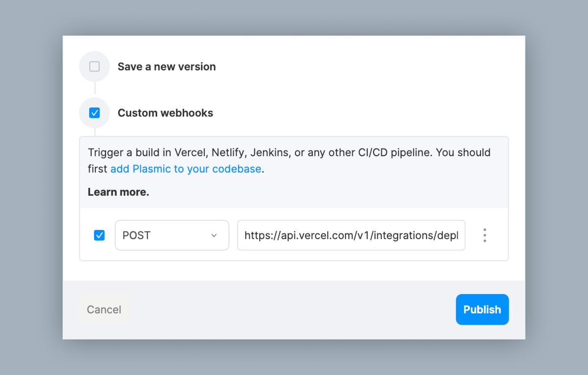The image size is (588, 375).
Task: Enable the Save a new version checkbox
Action: click(x=94, y=66)
